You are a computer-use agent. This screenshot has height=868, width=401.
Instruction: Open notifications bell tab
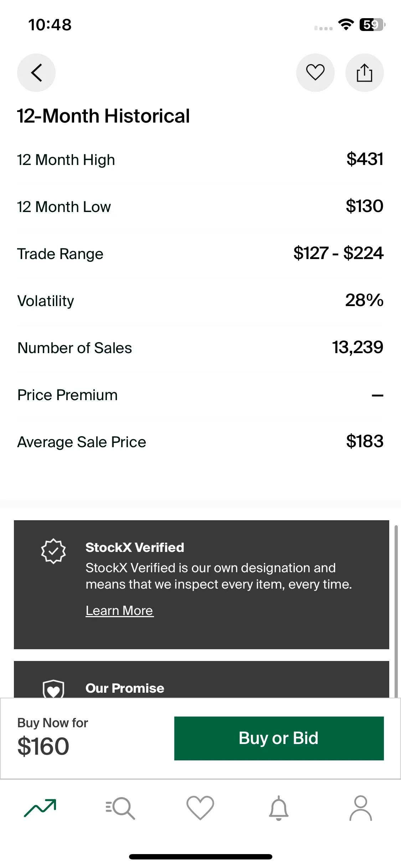click(279, 808)
